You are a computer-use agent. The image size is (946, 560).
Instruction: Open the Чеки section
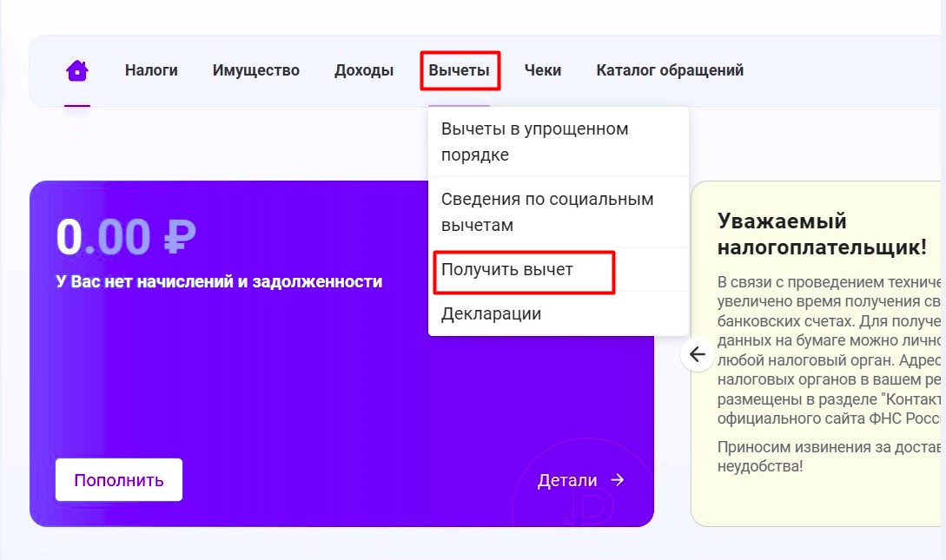point(543,70)
